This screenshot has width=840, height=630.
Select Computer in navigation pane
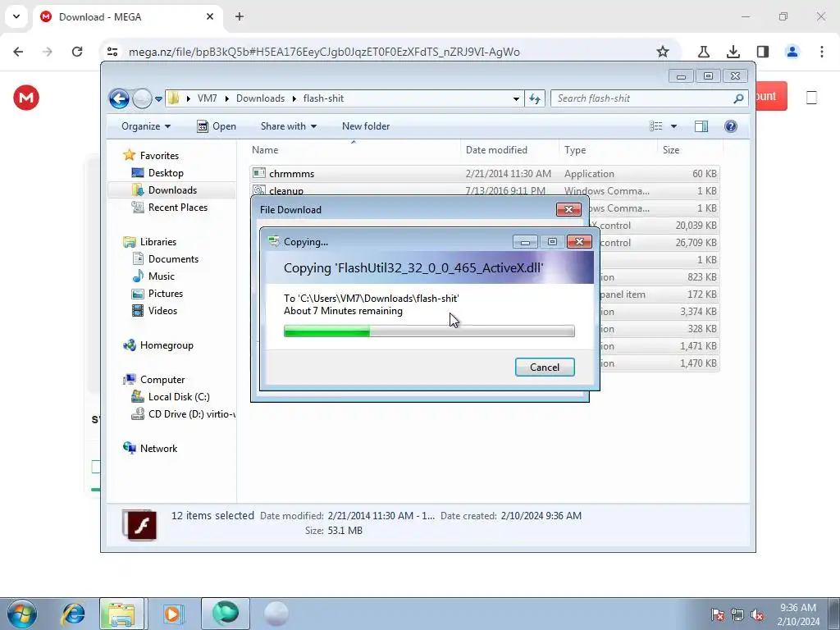point(162,380)
